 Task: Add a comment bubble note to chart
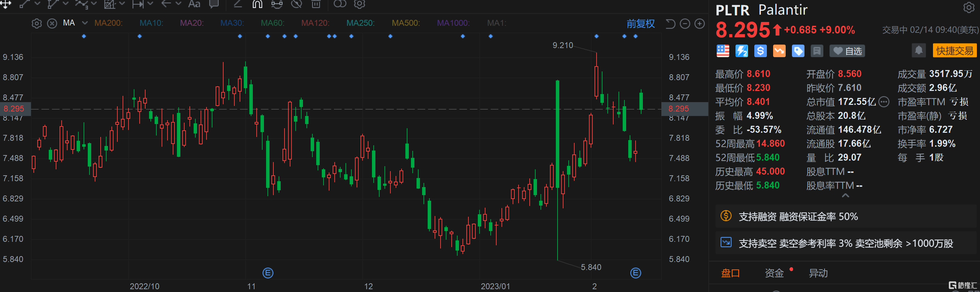click(214, 4)
